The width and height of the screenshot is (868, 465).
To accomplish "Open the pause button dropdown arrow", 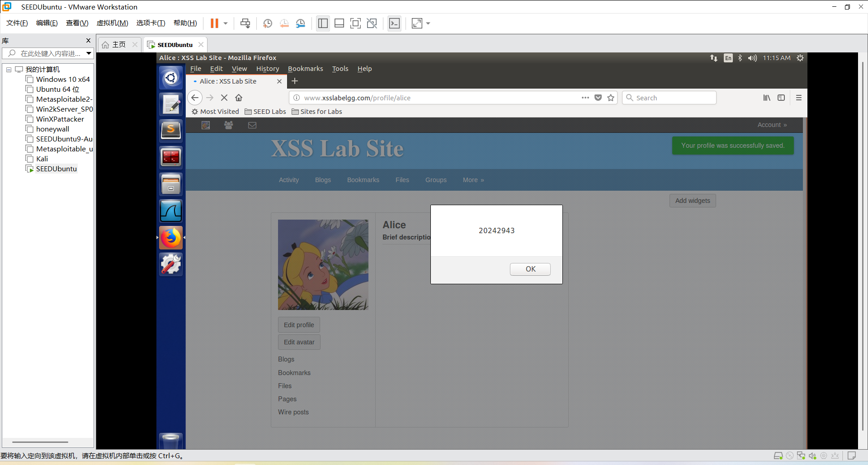I will click(x=226, y=23).
